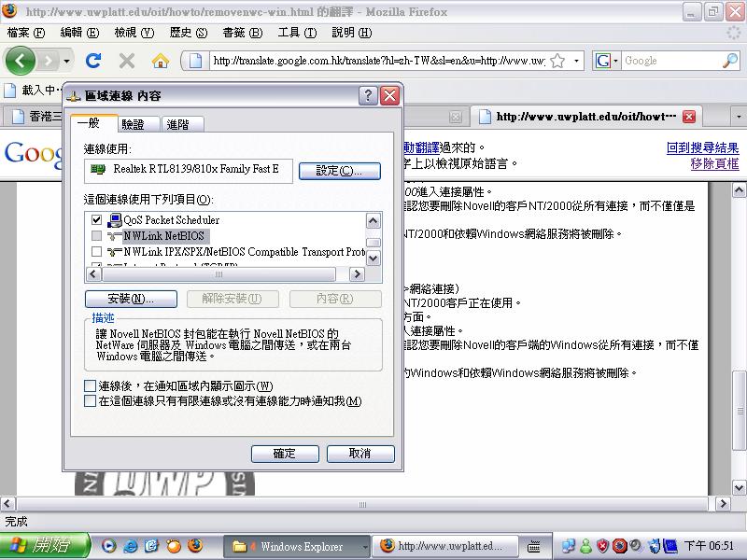Launch Windows Media Player from Quick Launch
This screenshot has width=747, height=560.
coord(108,546)
